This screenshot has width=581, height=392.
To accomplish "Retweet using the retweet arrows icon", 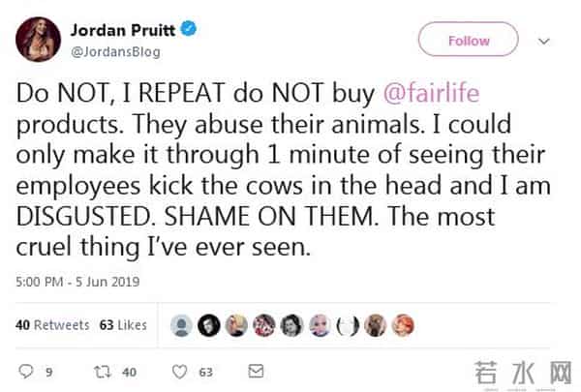I will click(x=109, y=370).
